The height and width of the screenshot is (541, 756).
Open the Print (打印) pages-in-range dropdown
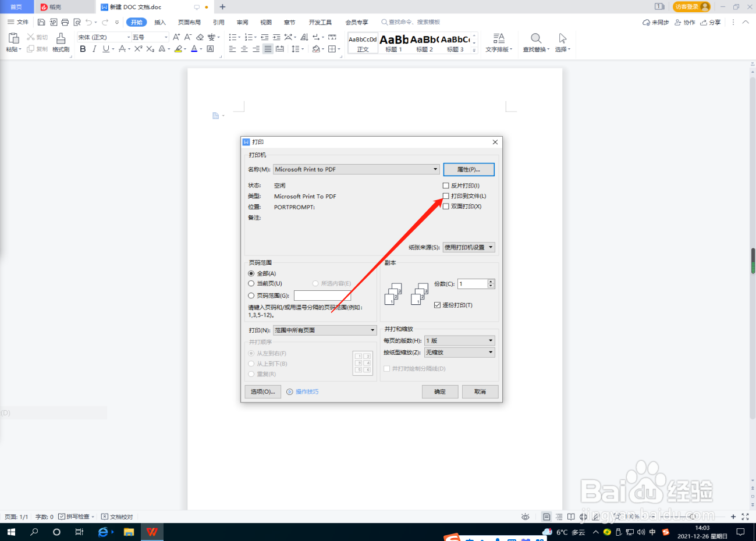(x=325, y=330)
